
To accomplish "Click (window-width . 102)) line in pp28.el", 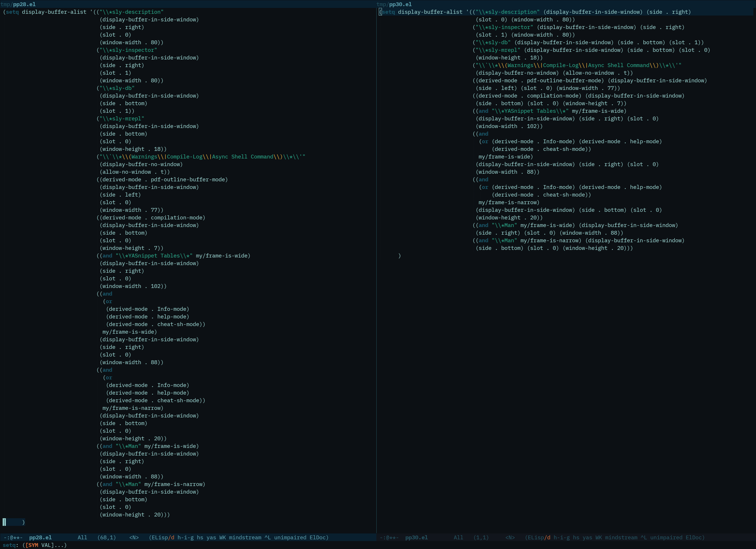I will coord(133,286).
